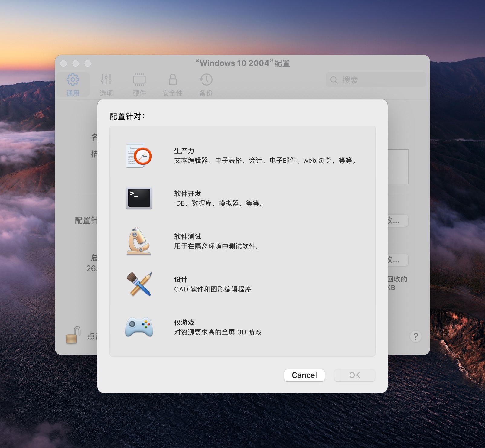This screenshot has width=485, height=448.
Task: Click the 硬件 tab label
Action: click(x=139, y=93)
